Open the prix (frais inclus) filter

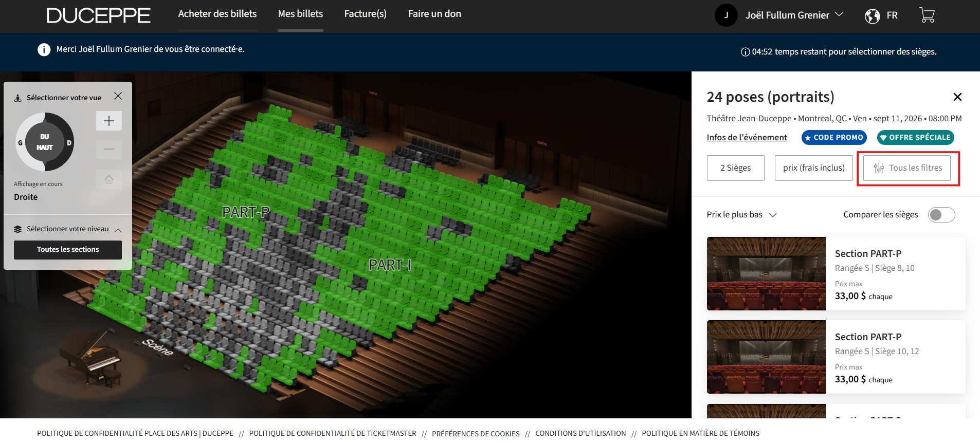(814, 168)
